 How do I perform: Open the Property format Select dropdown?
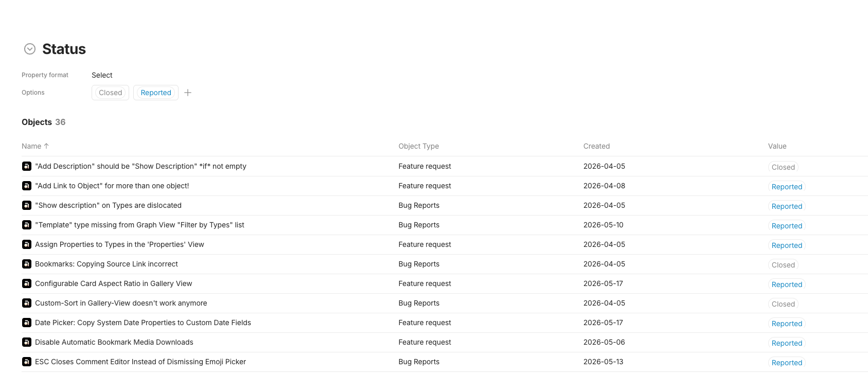coord(102,75)
